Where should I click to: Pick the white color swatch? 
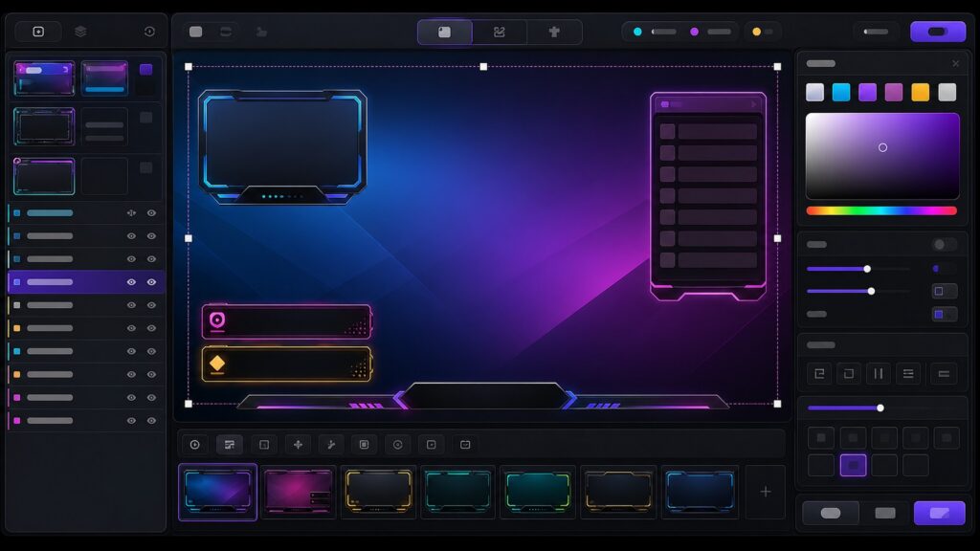[814, 93]
